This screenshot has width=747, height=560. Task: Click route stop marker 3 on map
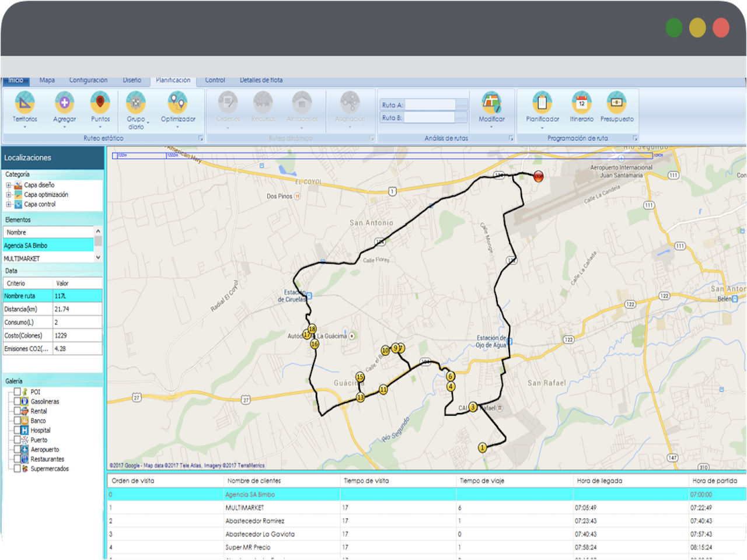pyautogui.click(x=473, y=407)
